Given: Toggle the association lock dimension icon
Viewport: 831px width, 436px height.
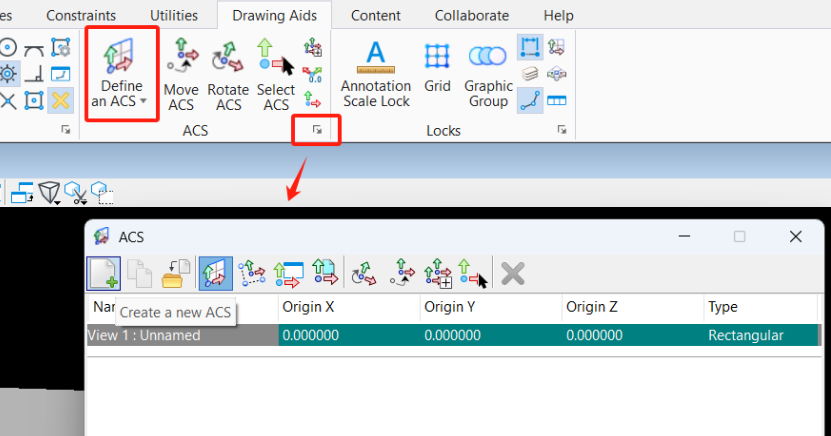Looking at the screenshot, I should [x=530, y=47].
